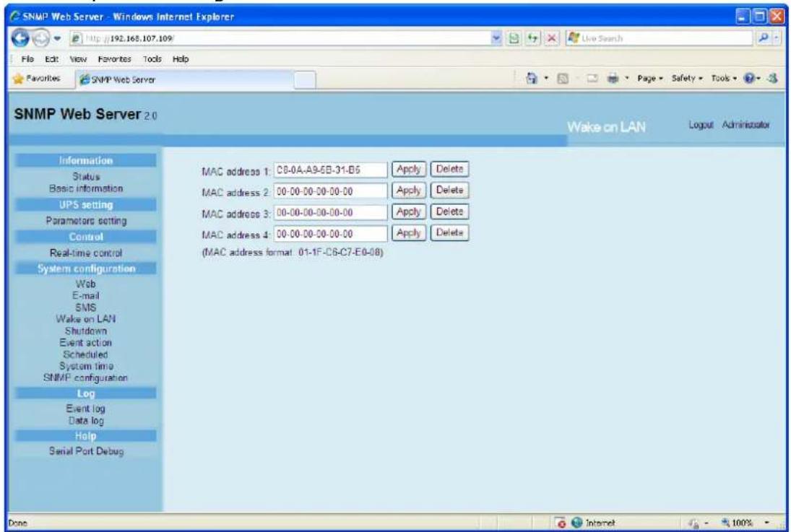
Task: Click the Home icon in command bar
Action: pos(531,78)
